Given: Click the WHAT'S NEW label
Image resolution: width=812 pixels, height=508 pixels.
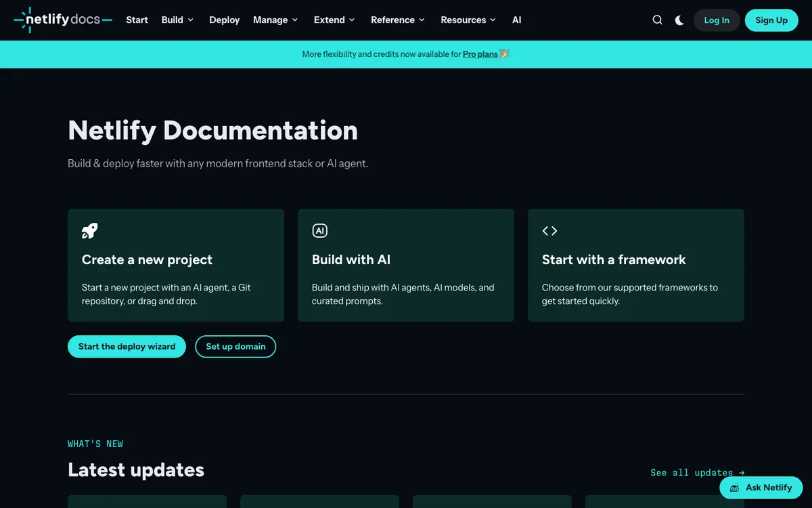Looking at the screenshot, I should pyautogui.click(x=95, y=444).
